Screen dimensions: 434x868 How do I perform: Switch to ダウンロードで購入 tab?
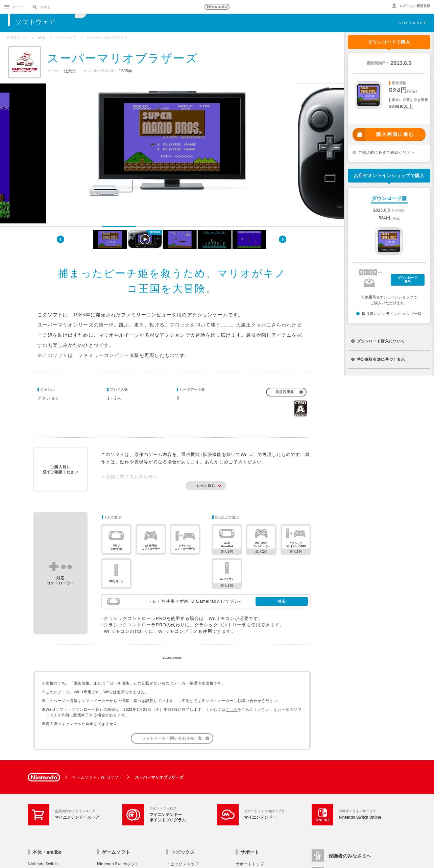click(x=389, y=42)
